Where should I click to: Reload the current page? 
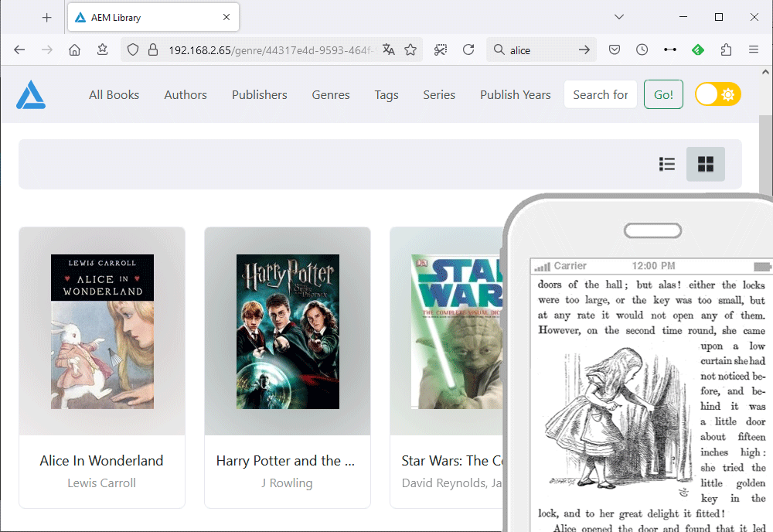point(468,49)
